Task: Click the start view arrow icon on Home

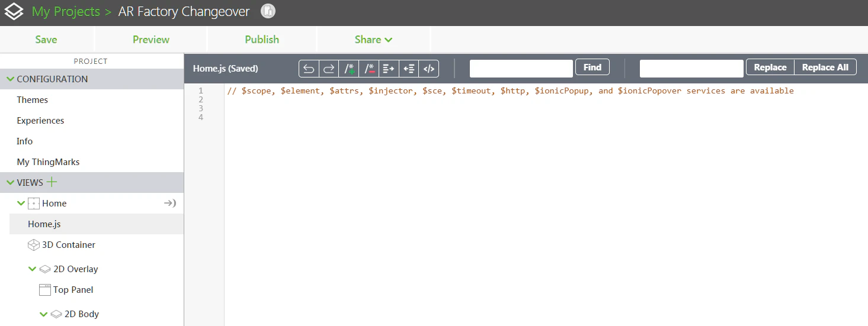Action: pyautogui.click(x=170, y=204)
